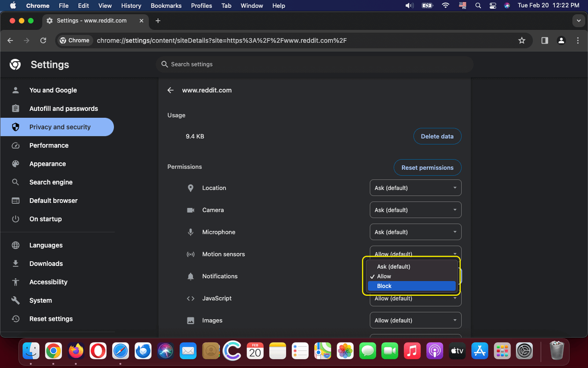Click the Wi-Fi icon in menu bar

click(445, 5)
